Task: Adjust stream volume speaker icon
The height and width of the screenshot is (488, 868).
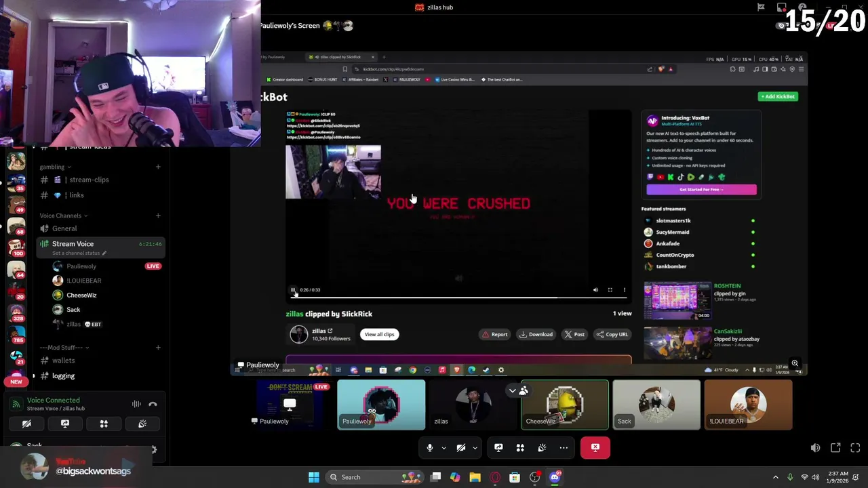Action: [x=815, y=448]
